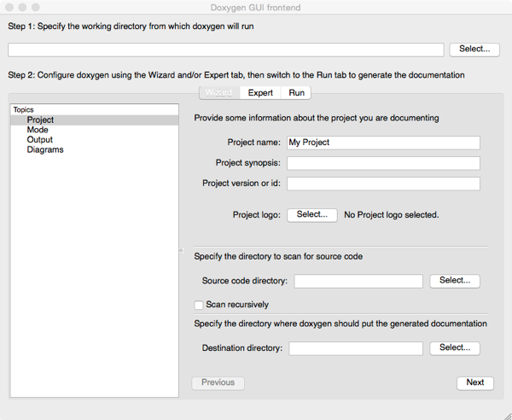Click the Destination directory input field

coord(356,348)
